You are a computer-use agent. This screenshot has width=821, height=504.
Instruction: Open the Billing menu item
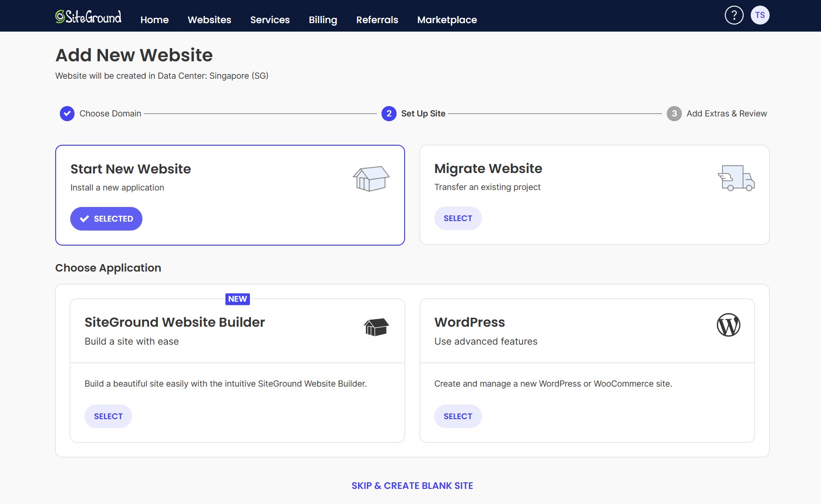[323, 20]
